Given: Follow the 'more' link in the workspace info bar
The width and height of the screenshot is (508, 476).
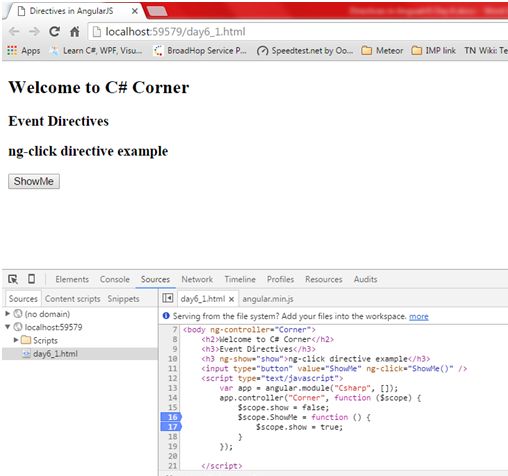Looking at the screenshot, I should point(419,316).
